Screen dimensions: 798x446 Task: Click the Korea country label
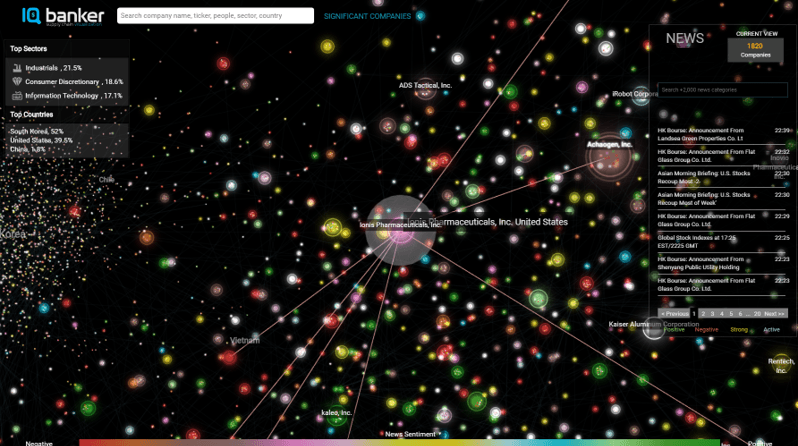click(13, 234)
